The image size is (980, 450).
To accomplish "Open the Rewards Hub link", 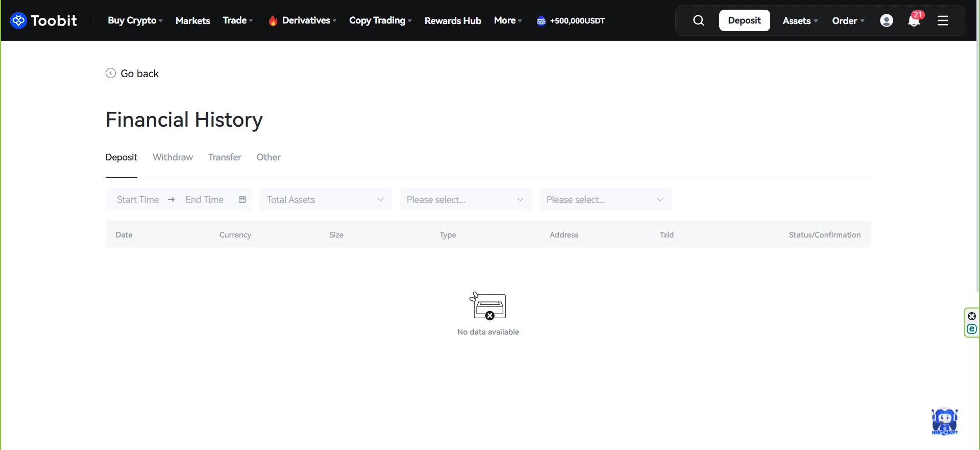I will (x=453, y=20).
